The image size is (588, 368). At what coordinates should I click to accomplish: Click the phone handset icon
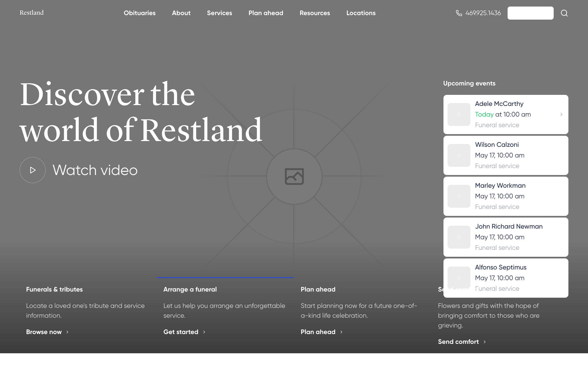[x=459, y=13]
